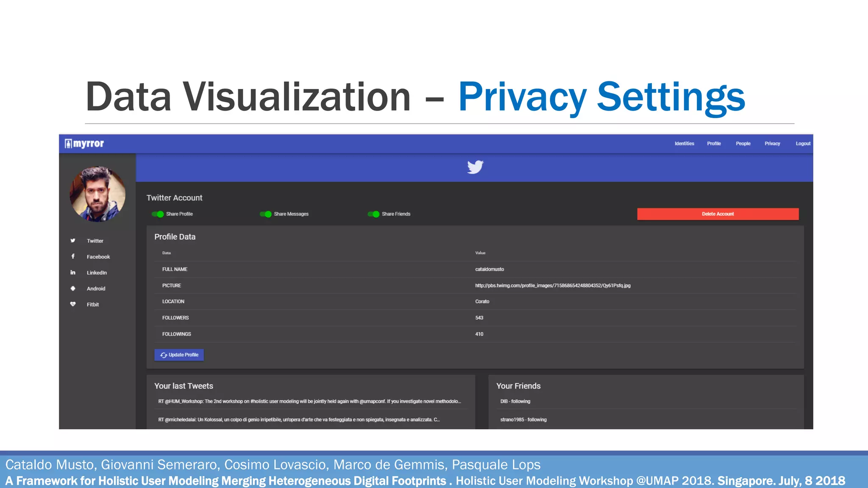
Task: Click the picture URL value pbs.twimg.com
Action: pos(553,286)
